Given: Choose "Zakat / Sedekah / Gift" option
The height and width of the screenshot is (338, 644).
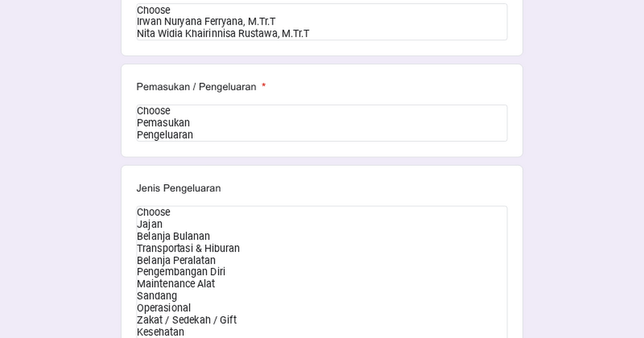Looking at the screenshot, I should [x=186, y=320].
